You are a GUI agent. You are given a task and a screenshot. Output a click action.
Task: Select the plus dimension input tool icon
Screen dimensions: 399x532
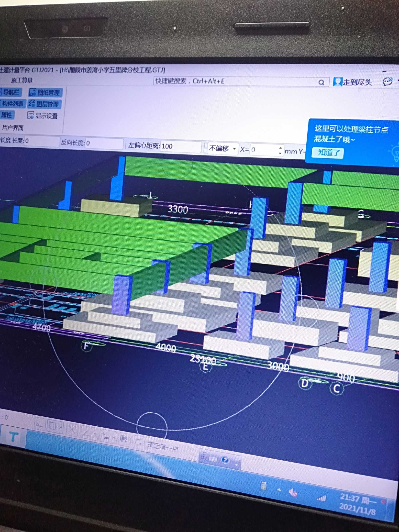[x=105, y=436]
